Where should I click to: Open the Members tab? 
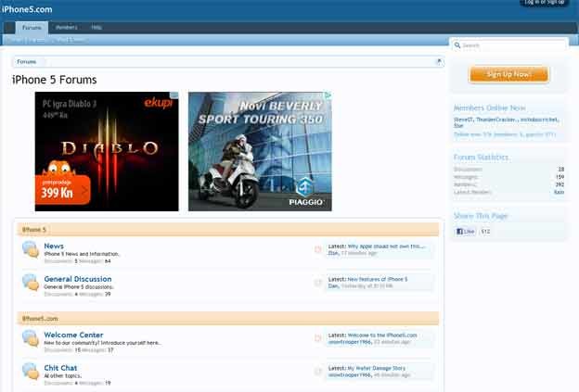[66, 28]
